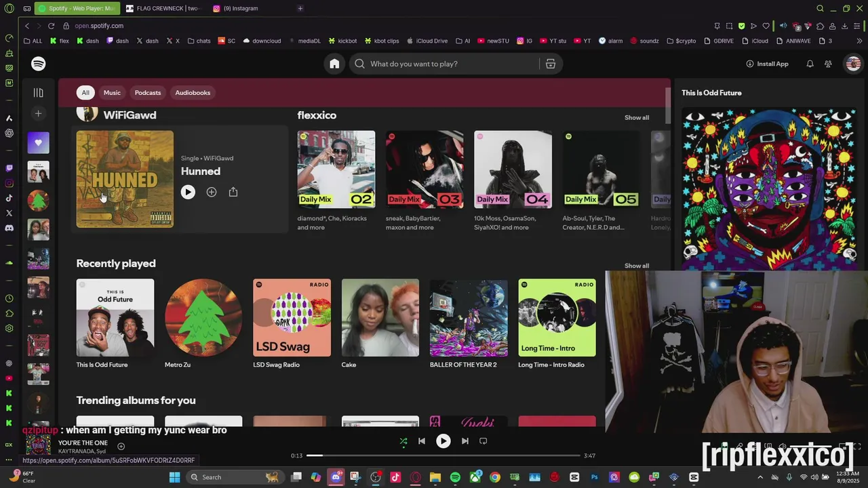Image resolution: width=868 pixels, height=488 pixels.
Task: Create a playlist with plus icon
Action: click(x=39, y=114)
